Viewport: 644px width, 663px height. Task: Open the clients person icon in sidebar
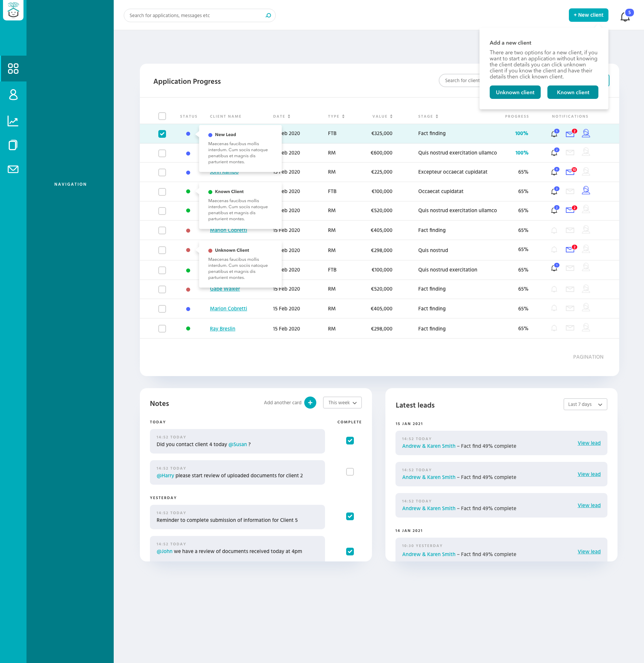pyautogui.click(x=13, y=95)
